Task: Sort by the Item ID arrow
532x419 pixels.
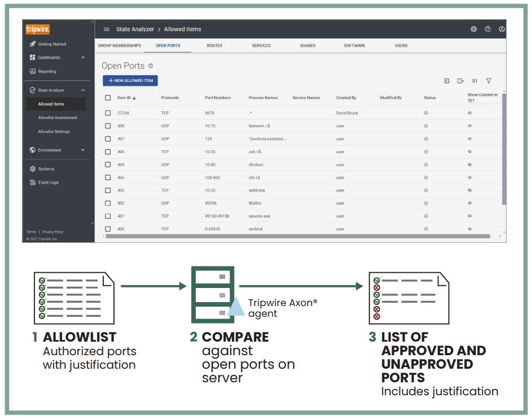Action: pos(134,98)
